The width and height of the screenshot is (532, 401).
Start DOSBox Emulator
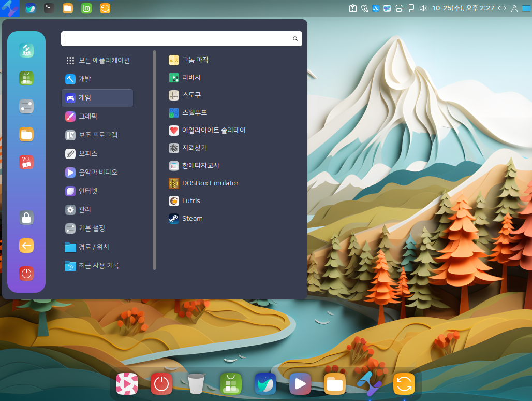(x=210, y=183)
